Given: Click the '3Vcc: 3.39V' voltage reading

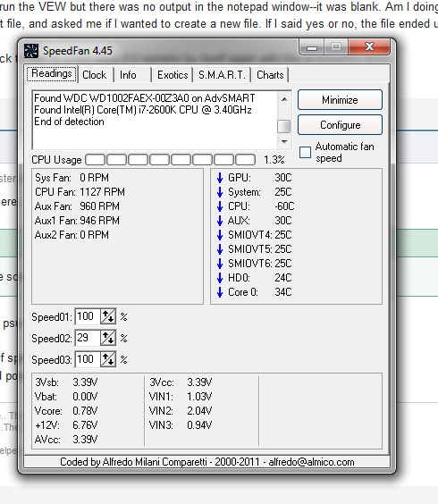Looking at the screenshot, I should click(x=181, y=382).
